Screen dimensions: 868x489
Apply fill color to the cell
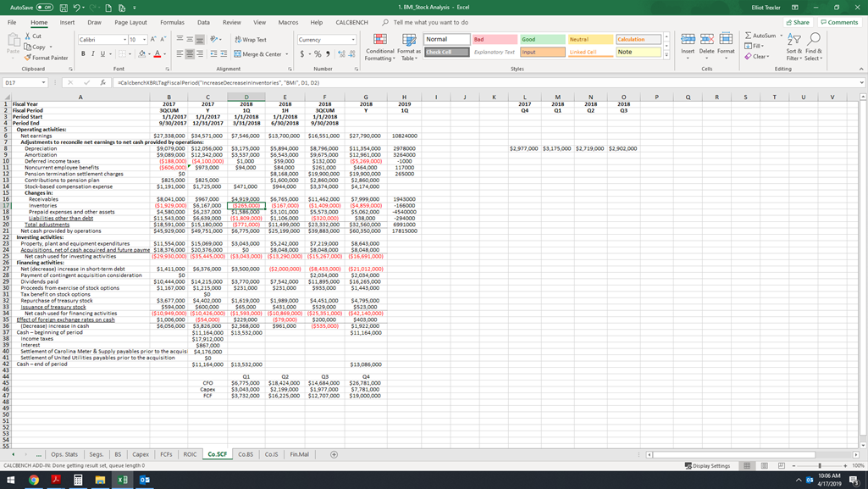click(141, 53)
